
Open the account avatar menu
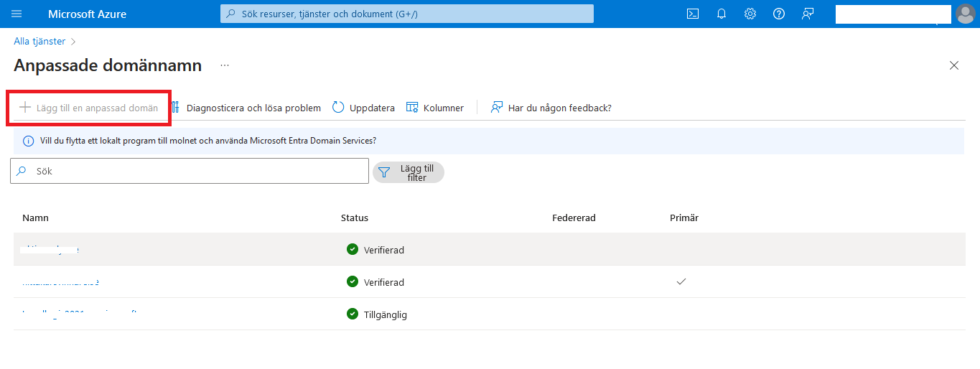coord(965,14)
